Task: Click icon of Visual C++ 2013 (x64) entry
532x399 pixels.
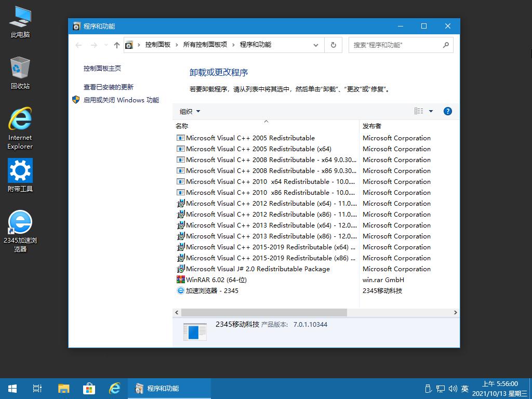Action: (x=181, y=225)
